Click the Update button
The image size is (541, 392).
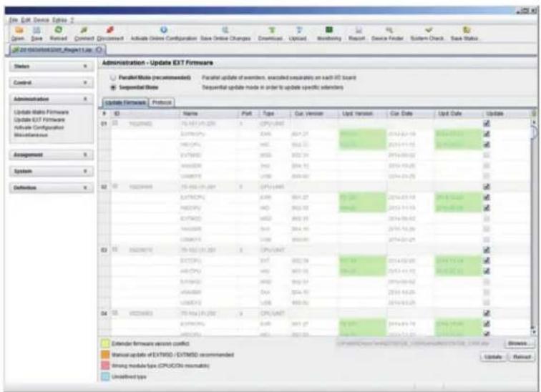(493, 357)
